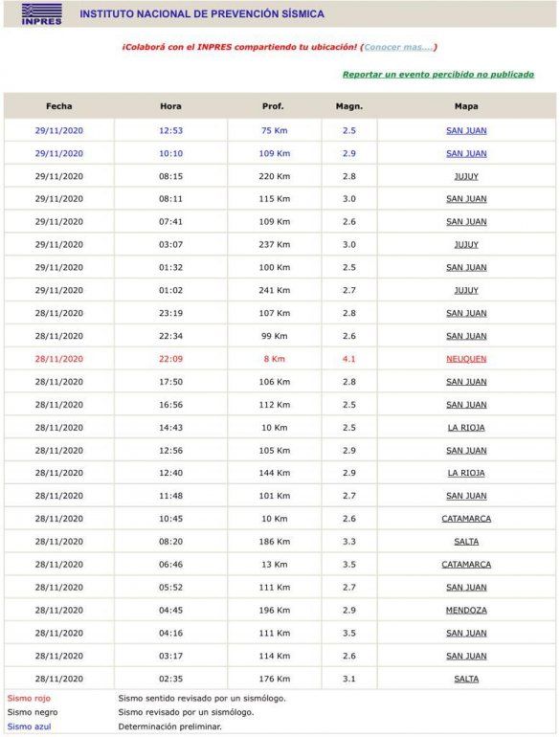Open the MENDOZA map link

[x=466, y=610]
